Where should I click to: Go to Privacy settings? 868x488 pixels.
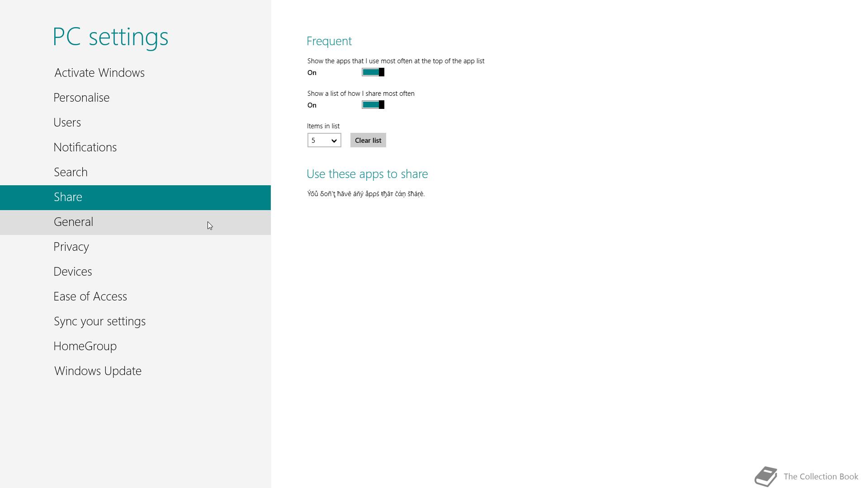click(71, 247)
